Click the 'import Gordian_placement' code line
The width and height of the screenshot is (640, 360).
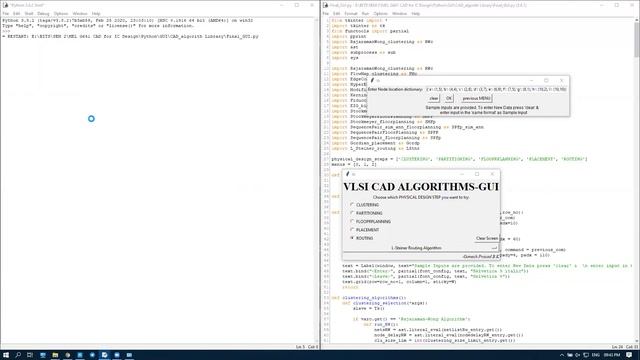[375, 143]
